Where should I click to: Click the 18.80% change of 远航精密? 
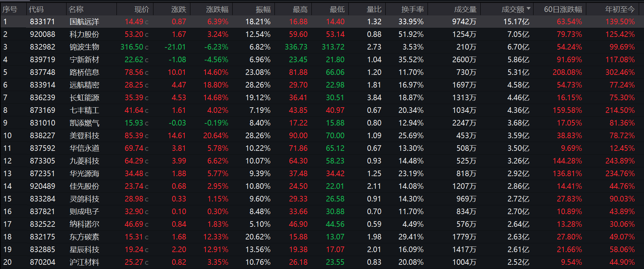point(216,85)
